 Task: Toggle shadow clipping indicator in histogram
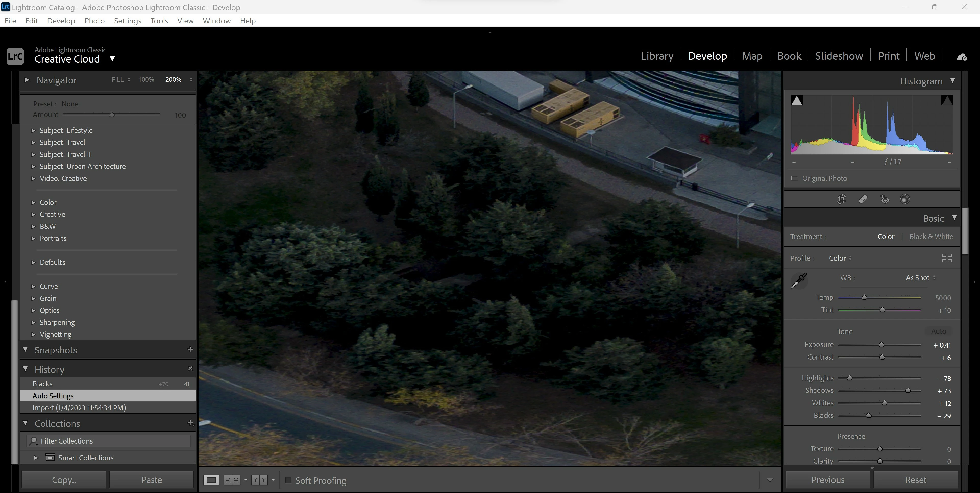(x=797, y=101)
